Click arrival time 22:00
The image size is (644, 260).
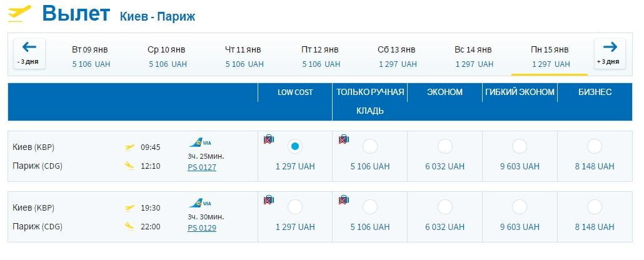pos(150,227)
